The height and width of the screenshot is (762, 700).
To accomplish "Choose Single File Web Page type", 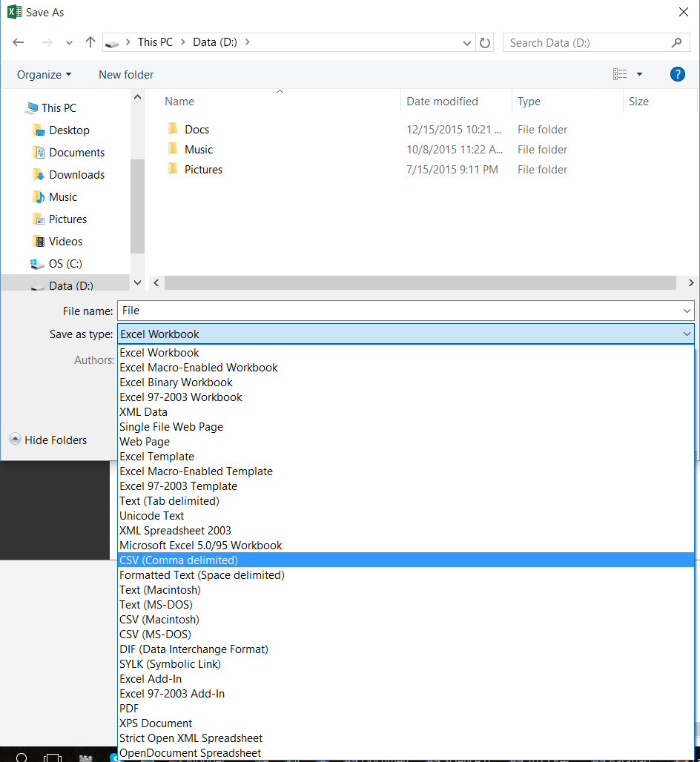I will [x=406, y=427].
